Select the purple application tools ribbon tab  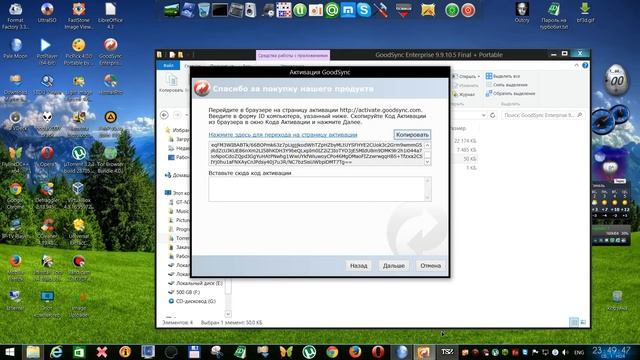coord(293,55)
